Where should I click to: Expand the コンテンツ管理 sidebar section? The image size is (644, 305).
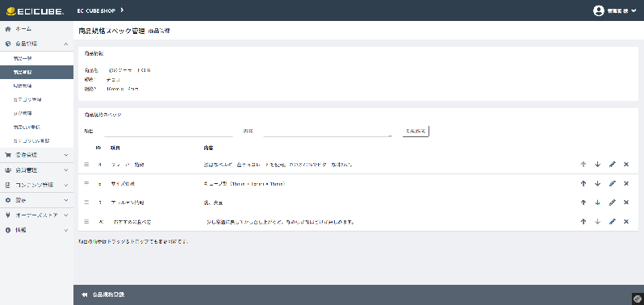click(36, 185)
